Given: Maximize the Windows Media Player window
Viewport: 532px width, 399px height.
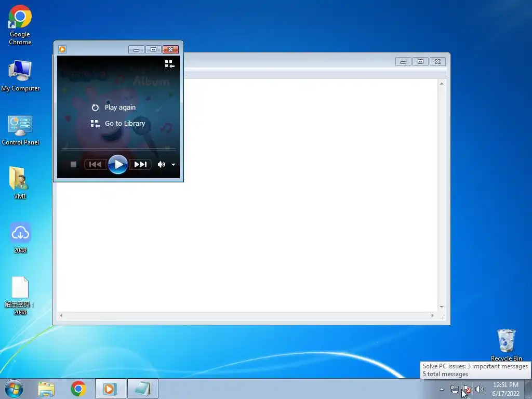Looking at the screenshot, I should pyautogui.click(x=153, y=50).
